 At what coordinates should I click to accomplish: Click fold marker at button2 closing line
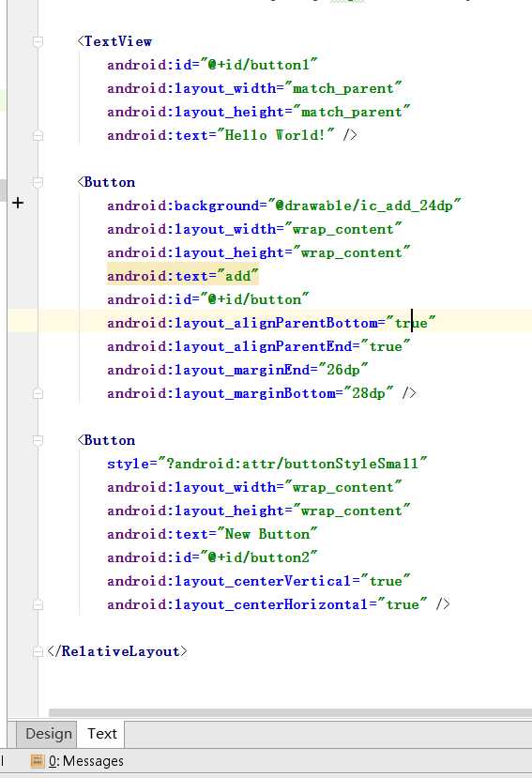click(x=38, y=604)
